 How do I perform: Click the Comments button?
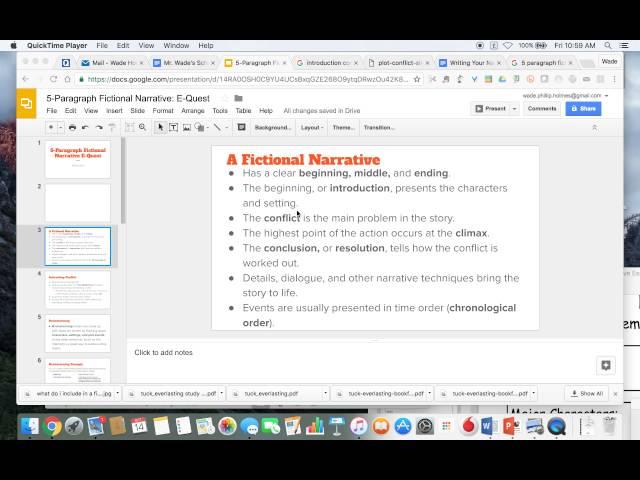[542, 109]
